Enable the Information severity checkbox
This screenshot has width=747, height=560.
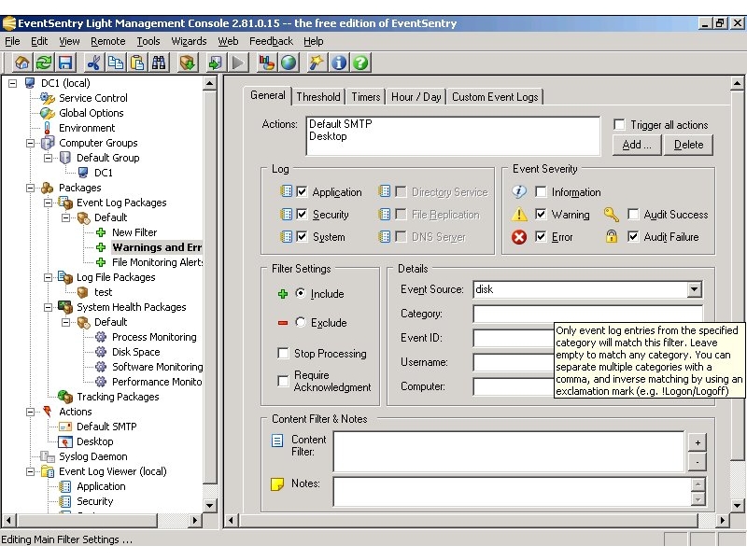click(x=541, y=192)
